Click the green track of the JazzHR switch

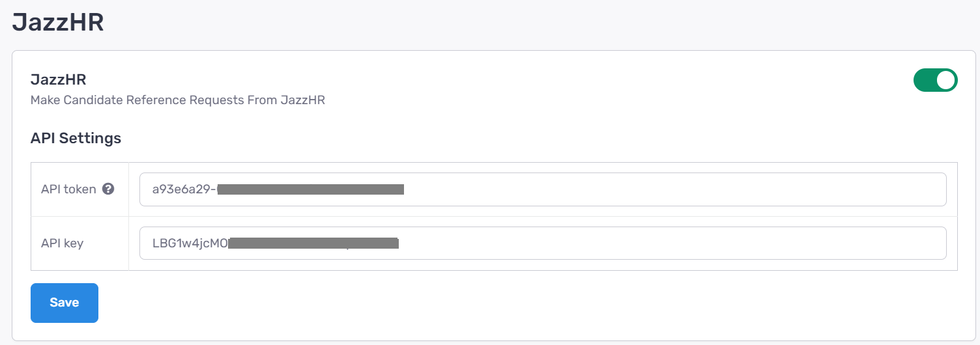click(925, 80)
